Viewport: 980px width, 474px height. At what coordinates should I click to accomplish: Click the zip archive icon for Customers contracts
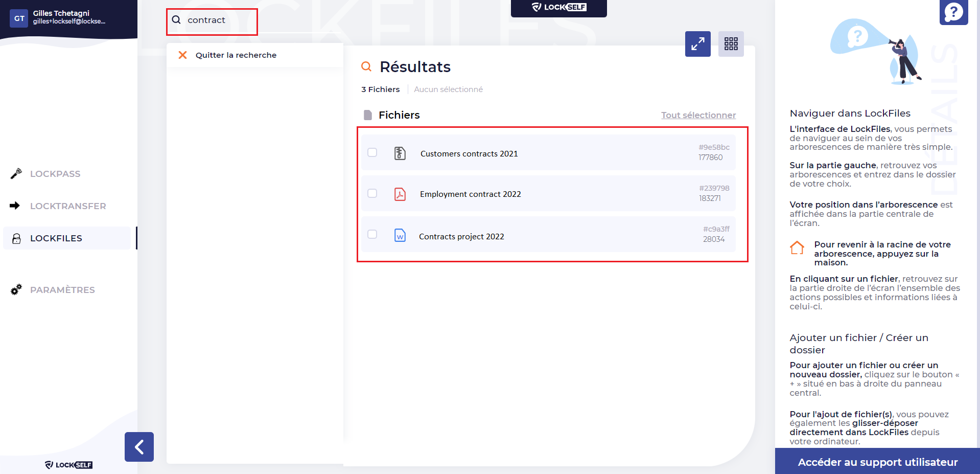coord(400,153)
